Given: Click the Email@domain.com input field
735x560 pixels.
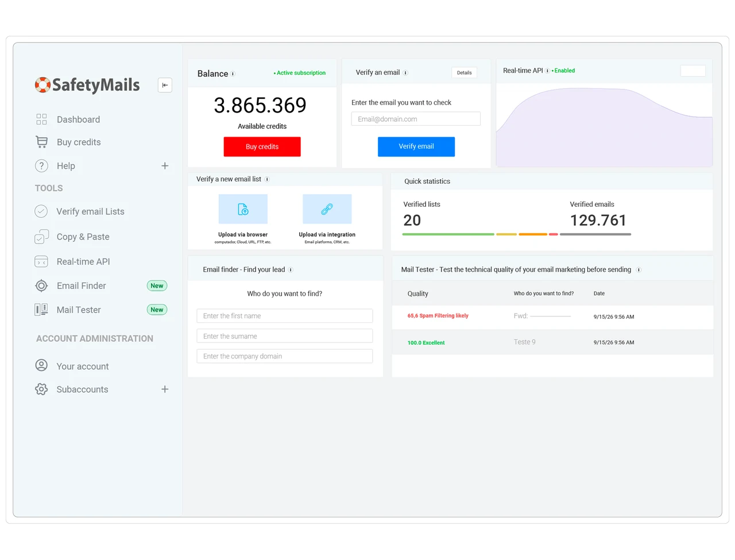Looking at the screenshot, I should [416, 119].
